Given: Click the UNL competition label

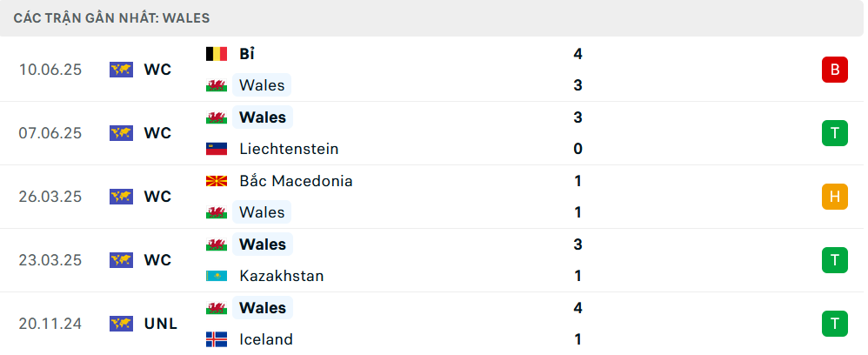Looking at the screenshot, I should 160,324.
